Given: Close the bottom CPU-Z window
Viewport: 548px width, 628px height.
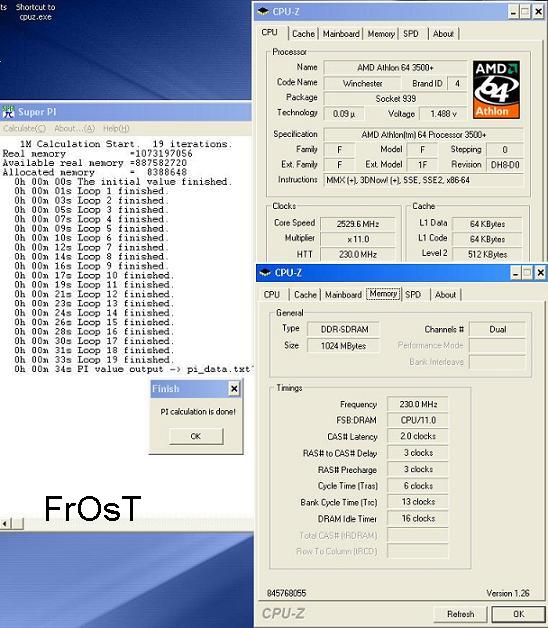Looking at the screenshot, I should (x=540, y=273).
